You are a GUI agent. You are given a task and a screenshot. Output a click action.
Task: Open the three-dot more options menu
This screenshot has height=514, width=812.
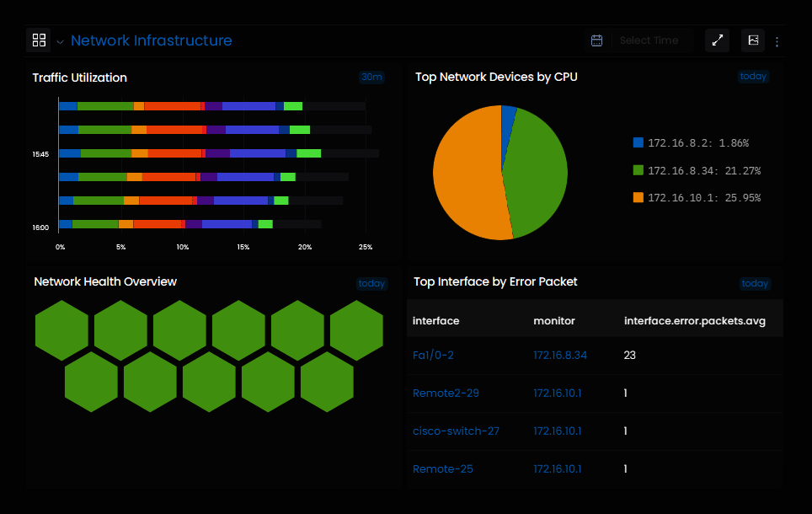click(x=777, y=42)
